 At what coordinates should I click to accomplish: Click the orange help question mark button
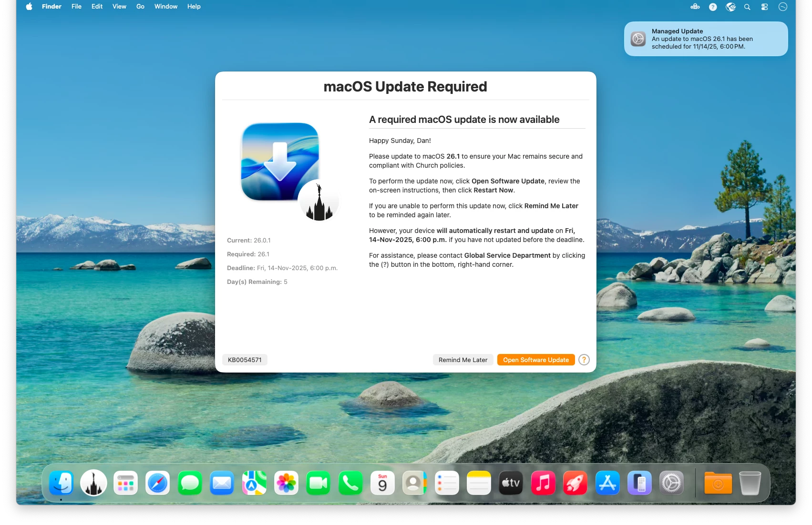tap(584, 360)
